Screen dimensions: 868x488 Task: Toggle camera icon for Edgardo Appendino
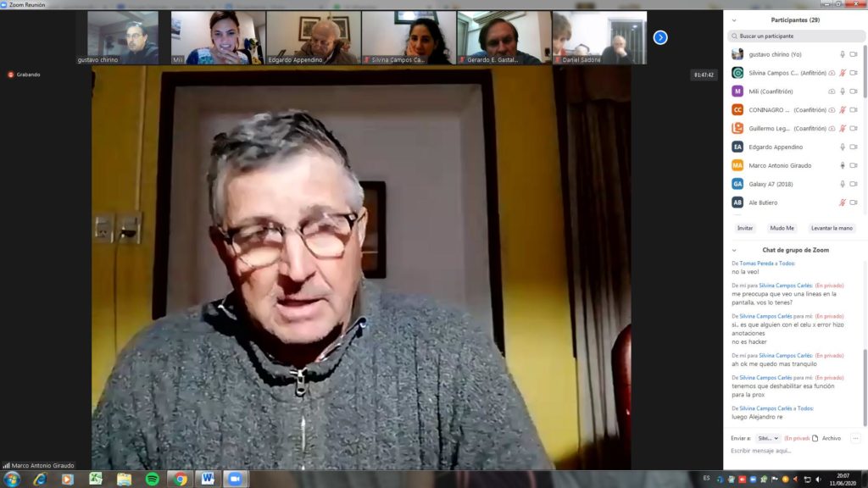854,147
